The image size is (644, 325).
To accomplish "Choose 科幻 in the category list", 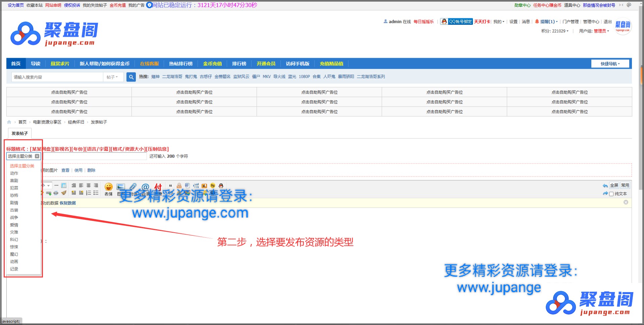I will point(14,239).
